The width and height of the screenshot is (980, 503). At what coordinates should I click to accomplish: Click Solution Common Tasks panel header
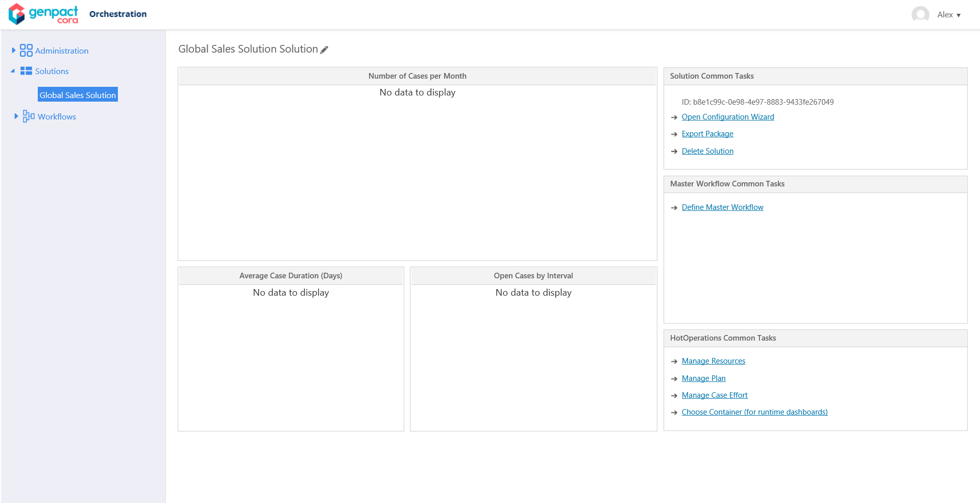click(x=815, y=76)
